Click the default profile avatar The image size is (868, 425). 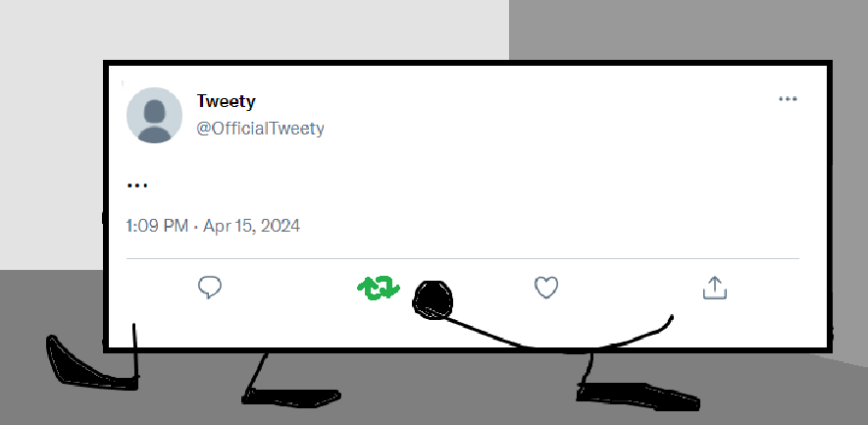coord(155,115)
